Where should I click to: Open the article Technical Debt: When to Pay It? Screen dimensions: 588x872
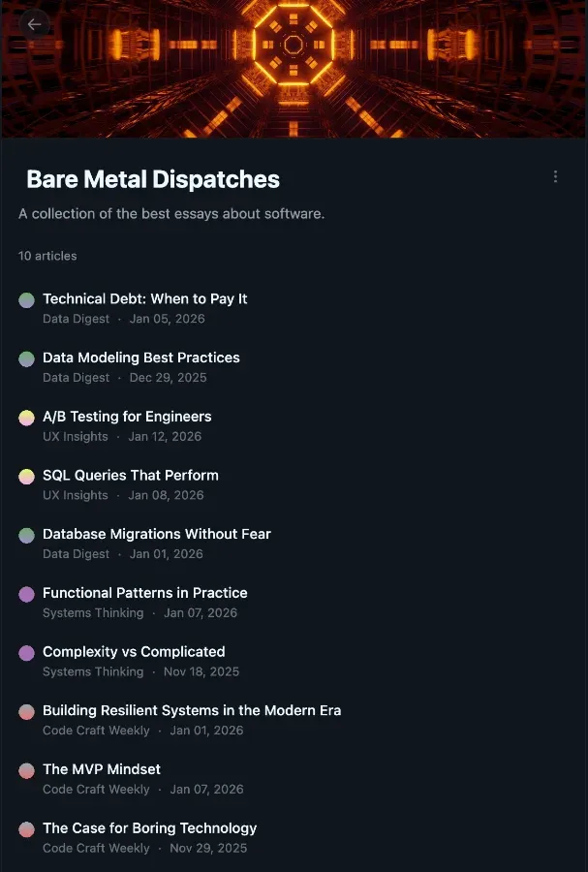pyautogui.click(x=145, y=298)
